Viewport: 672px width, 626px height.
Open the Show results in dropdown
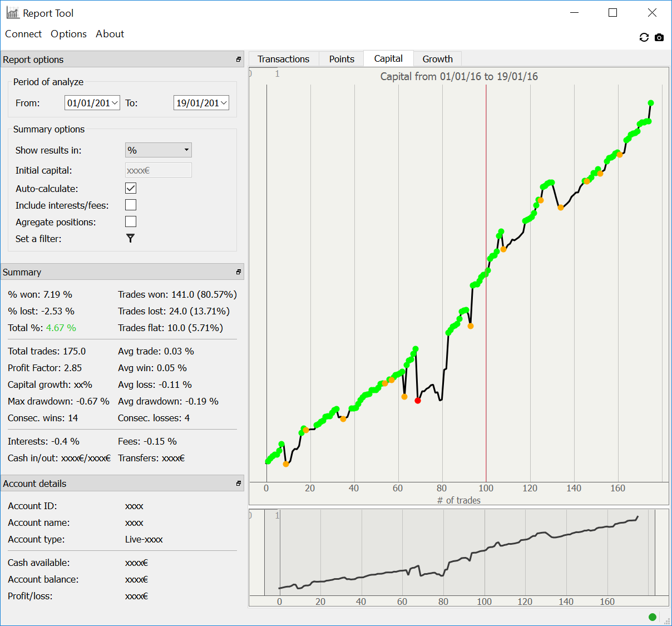click(x=159, y=150)
